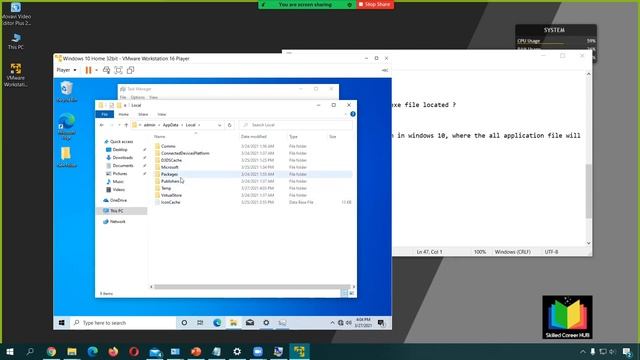
Task: Select the D3DSCache folder
Action: click(x=171, y=160)
